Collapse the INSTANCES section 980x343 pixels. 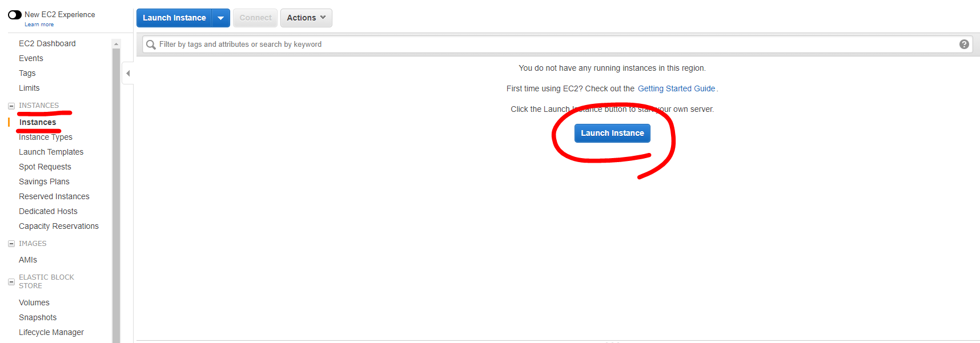[11, 106]
